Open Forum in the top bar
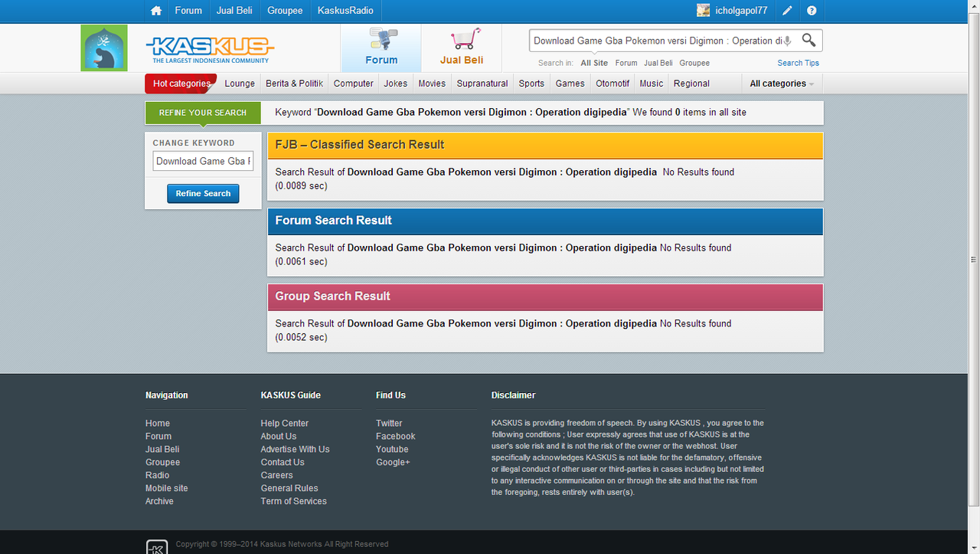 click(188, 11)
